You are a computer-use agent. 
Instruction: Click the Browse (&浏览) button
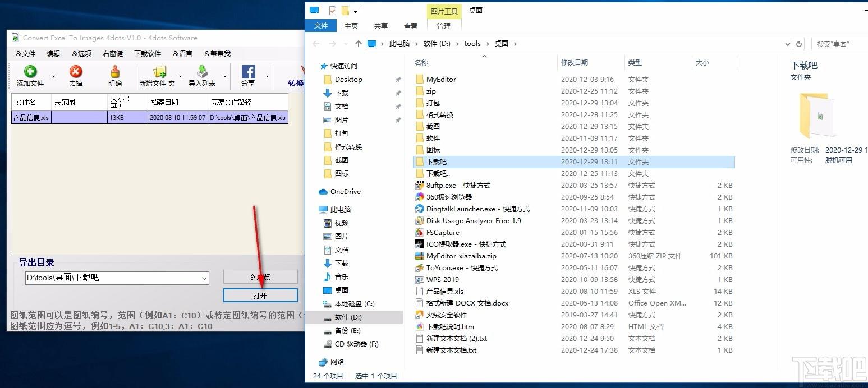pyautogui.click(x=260, y=277)
